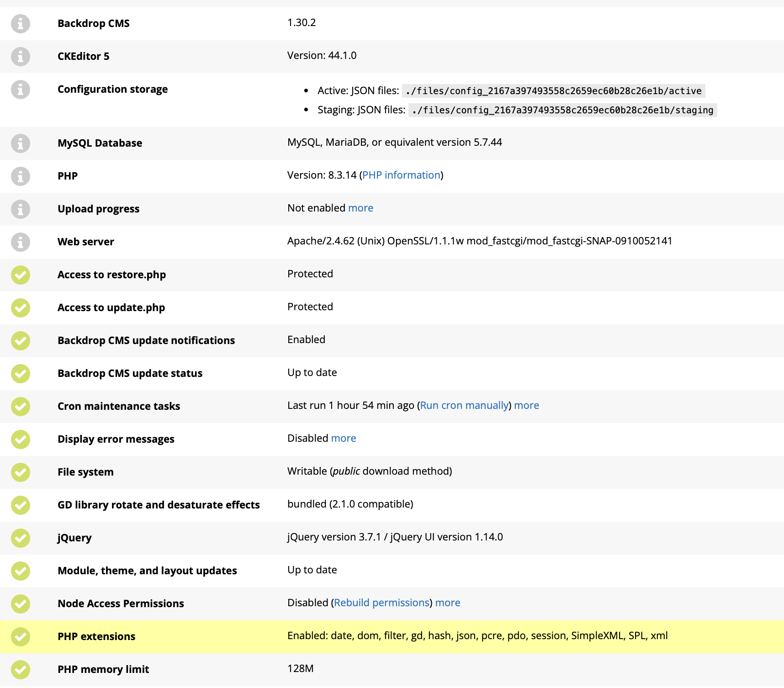Open the more link after Not enabled

(360, 208)
